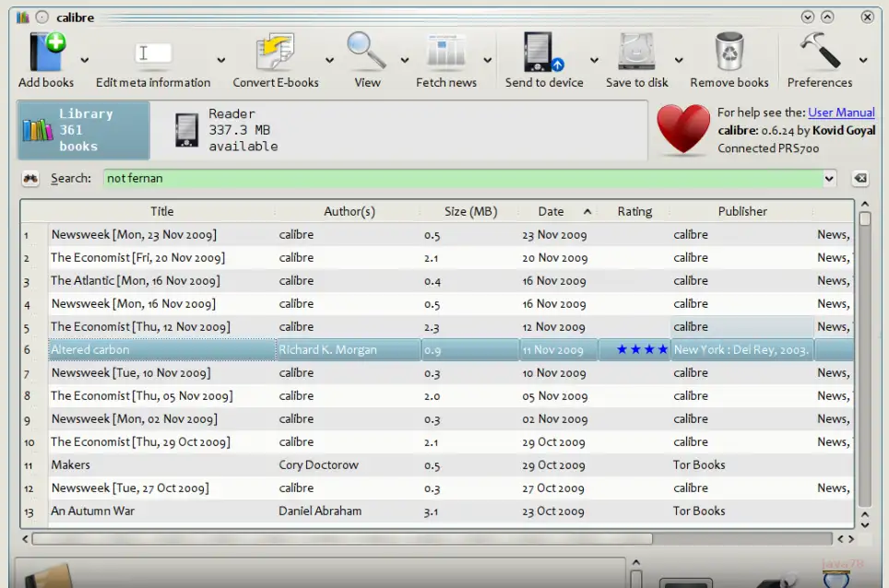The width and height of the screenshot is (889, 588).
Task: Click the search text field
Action: (x=461, y=179)
